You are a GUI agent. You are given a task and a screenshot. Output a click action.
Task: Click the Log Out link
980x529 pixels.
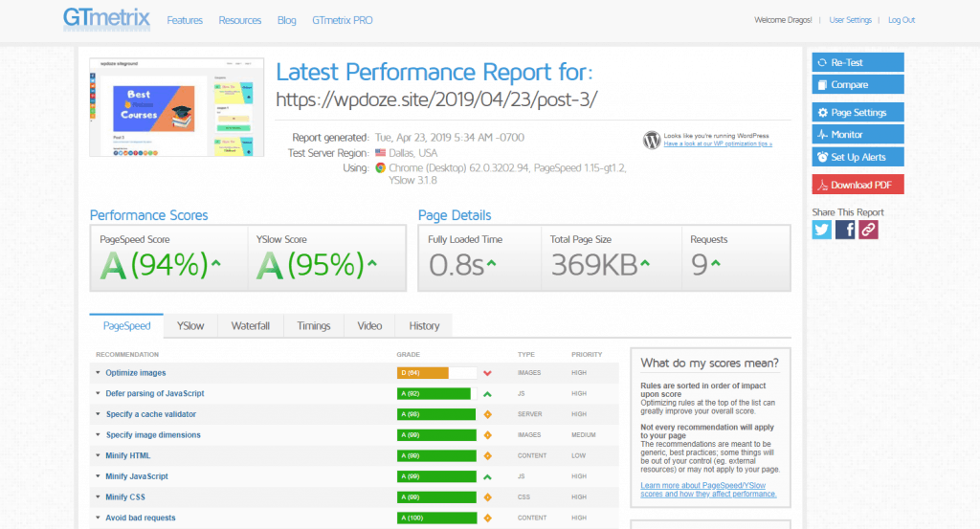902,20
